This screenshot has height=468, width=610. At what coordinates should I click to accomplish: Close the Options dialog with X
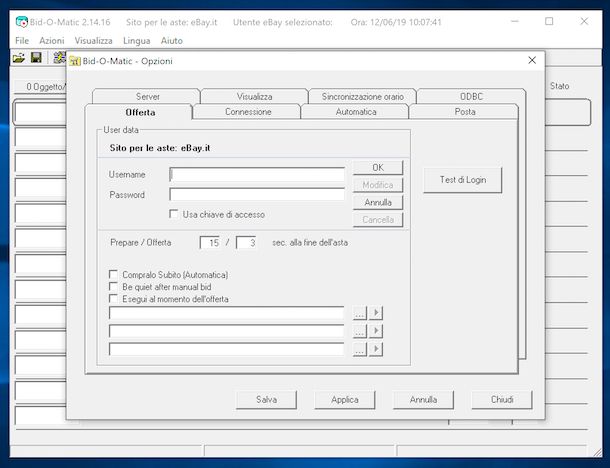[x=532, y=60]
